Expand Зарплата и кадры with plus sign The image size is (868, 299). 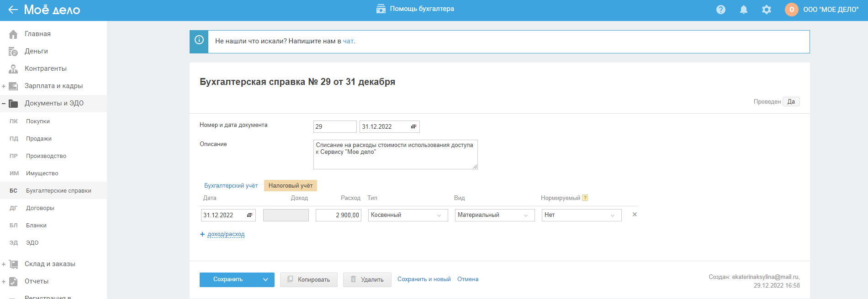click(4, 86)
